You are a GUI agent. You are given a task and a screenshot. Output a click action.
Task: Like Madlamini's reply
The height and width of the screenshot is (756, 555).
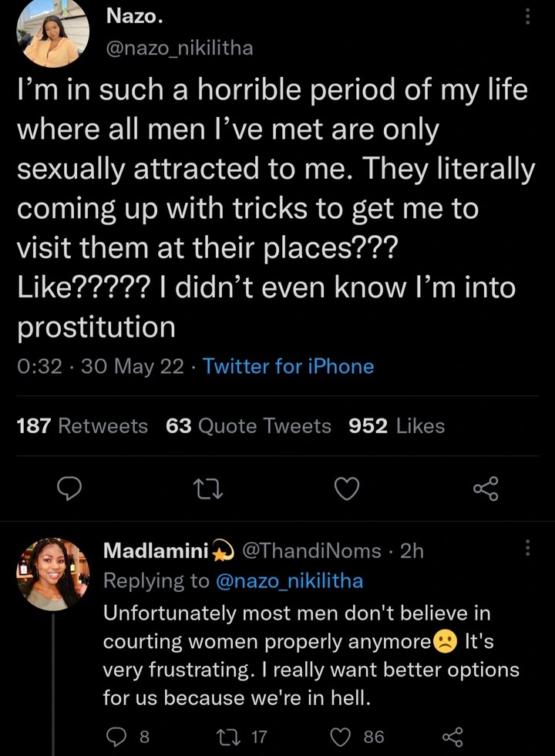tap(341, 737)
